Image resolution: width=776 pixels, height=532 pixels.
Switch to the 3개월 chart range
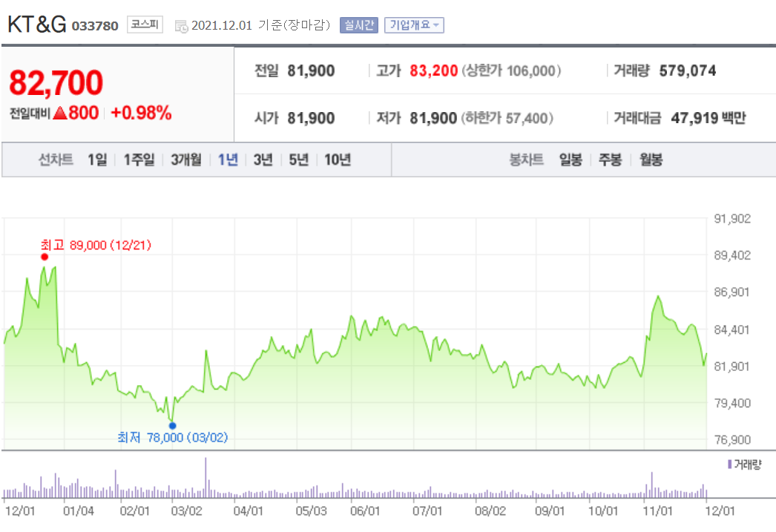coord(186,160)
